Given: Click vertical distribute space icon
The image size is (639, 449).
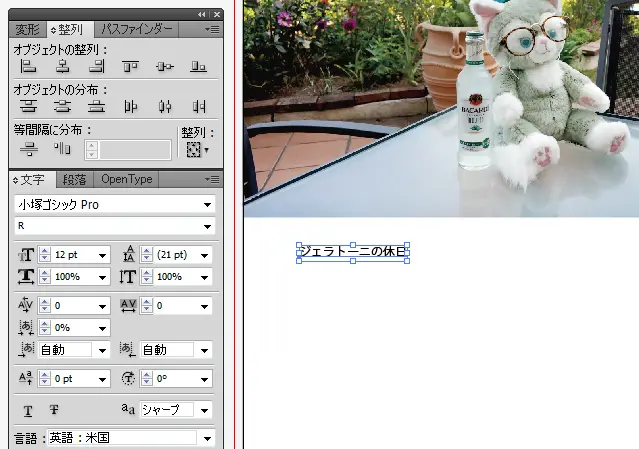Looking at the screenshot, I should tap(29, 149).
